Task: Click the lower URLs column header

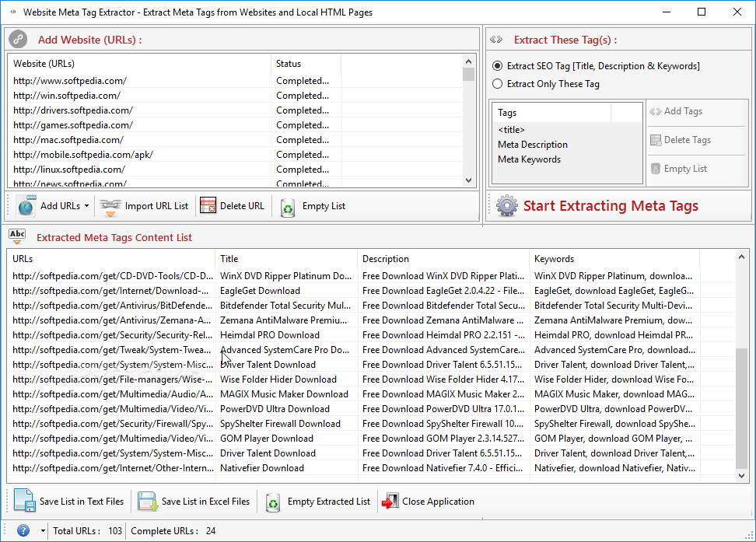Action: click(111, 259)
